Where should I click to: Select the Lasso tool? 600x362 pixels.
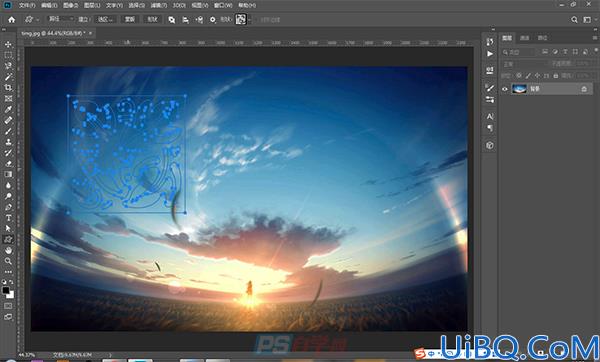tap(8, 66)
